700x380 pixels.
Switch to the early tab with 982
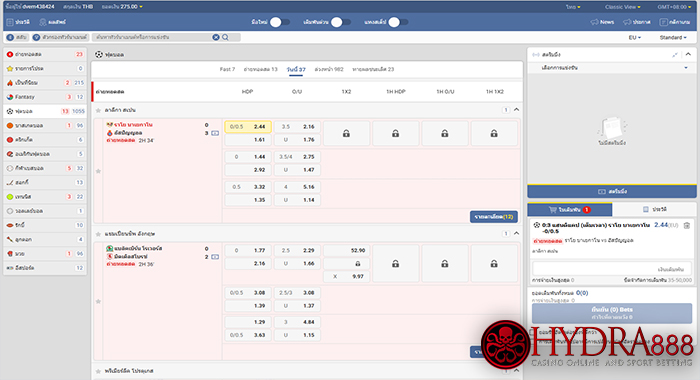[x=329, y=69]
